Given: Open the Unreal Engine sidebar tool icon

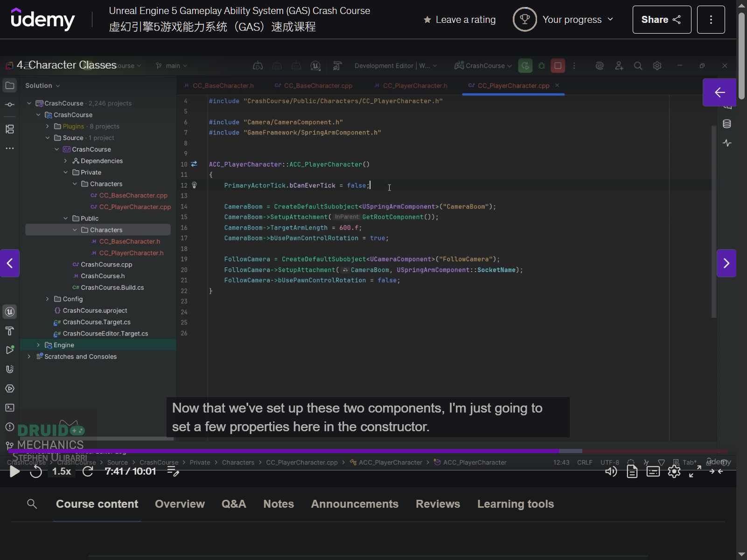Looking at the screenshot, I should pyautogui.click(x=10, y=312).
